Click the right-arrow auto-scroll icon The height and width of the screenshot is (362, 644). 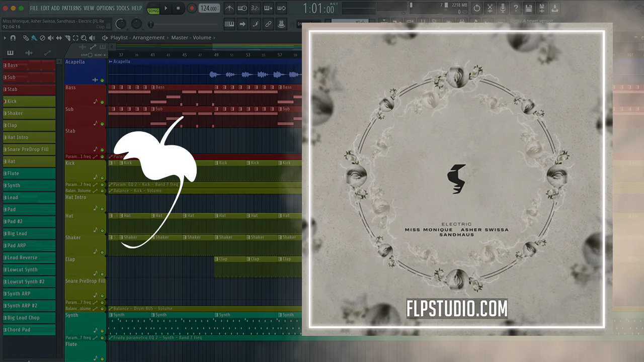tap(242, 24)
